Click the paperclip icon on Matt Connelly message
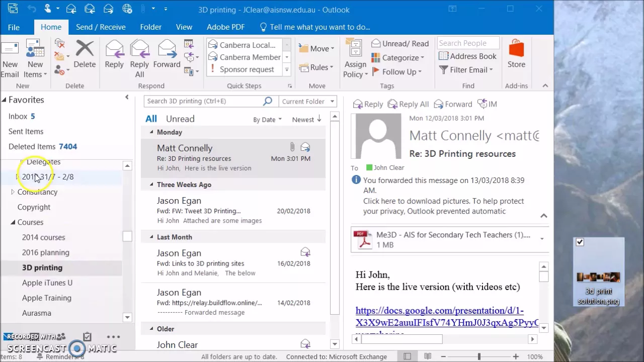This screenshot has height=362, width=644. [292, 147]
